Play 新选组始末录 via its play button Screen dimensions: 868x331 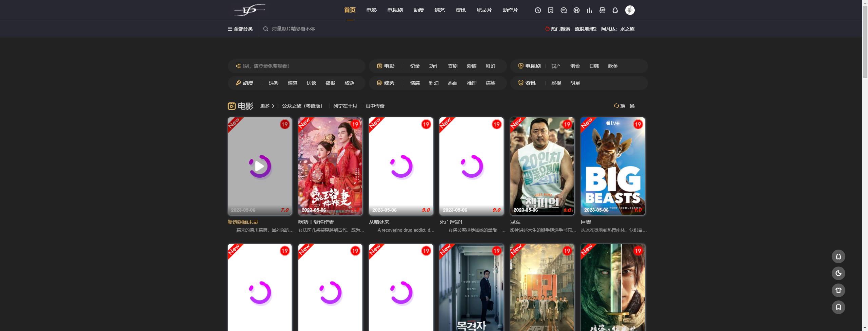260,166
